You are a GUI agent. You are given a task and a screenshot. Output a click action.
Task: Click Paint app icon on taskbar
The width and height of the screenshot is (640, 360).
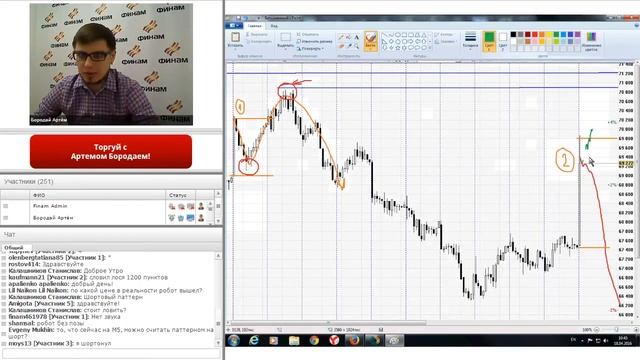point(394,340)
